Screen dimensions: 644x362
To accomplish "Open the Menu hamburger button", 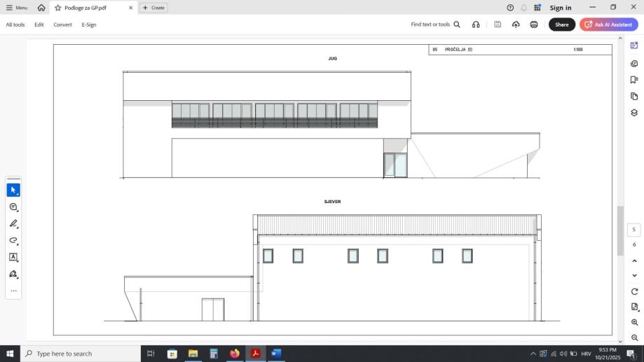I will coord(16,8).
